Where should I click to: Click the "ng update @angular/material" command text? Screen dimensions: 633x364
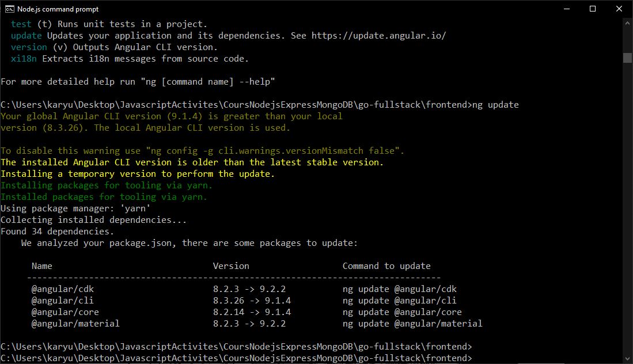coord(412,324)
